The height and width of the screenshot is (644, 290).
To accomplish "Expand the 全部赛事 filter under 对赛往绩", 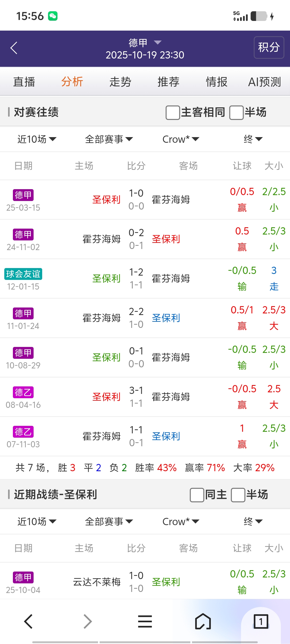I will coord(109,139).
